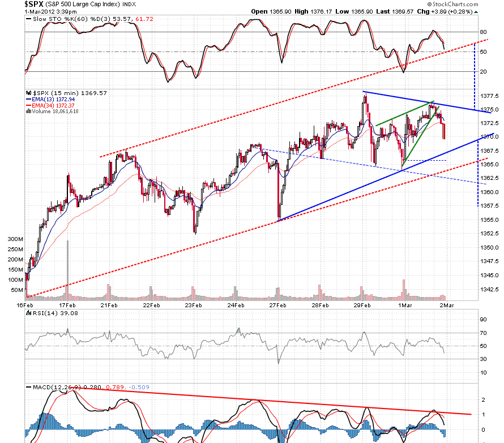
Task: Click the 50M volume axis label
Action: click(17, 290)
